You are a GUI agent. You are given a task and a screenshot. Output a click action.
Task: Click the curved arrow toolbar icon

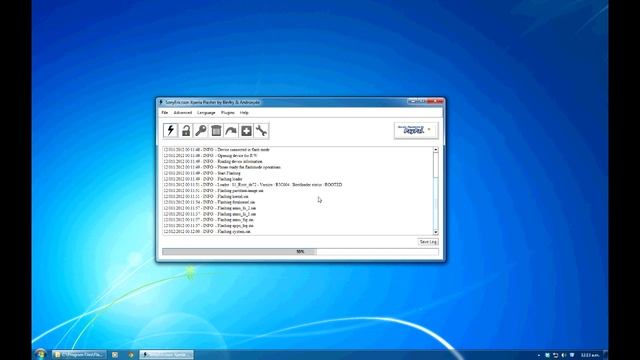click(231, 131)
